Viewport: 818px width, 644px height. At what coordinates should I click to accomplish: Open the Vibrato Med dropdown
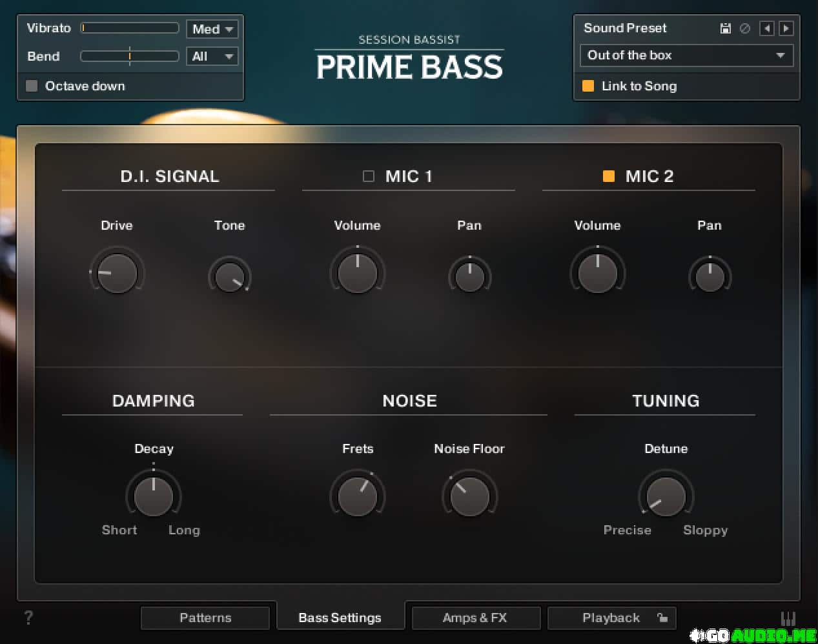[x=212, y=29]
